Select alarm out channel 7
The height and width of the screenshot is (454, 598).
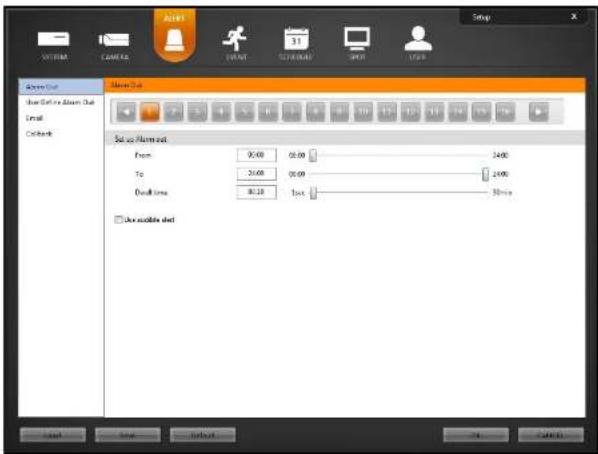click(x=292, y=112)
